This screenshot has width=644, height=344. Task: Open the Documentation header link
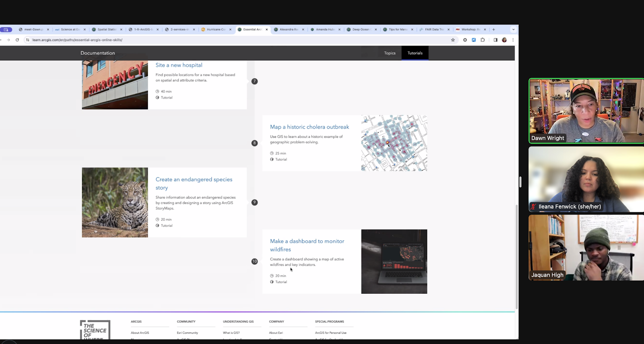click(x=98, y=53)
